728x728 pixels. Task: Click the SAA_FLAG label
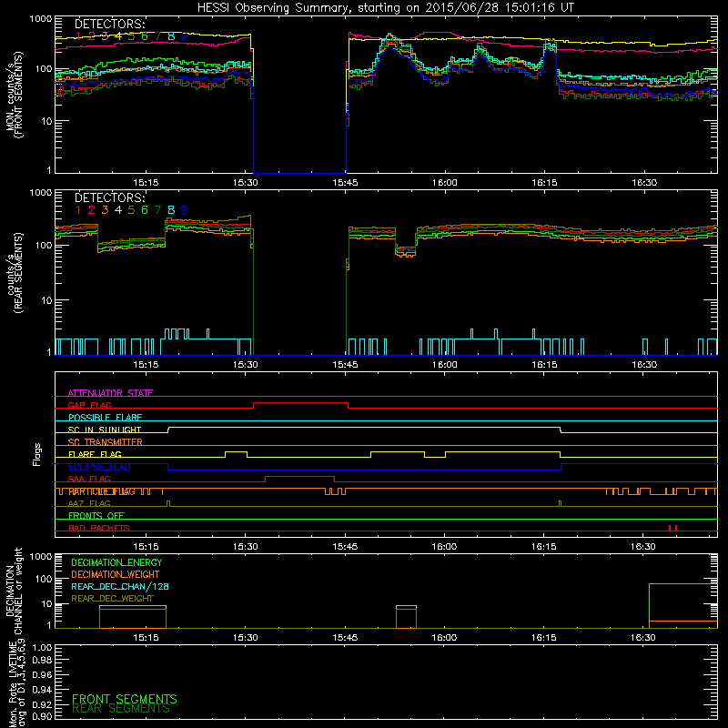click(x=89, y=479)
